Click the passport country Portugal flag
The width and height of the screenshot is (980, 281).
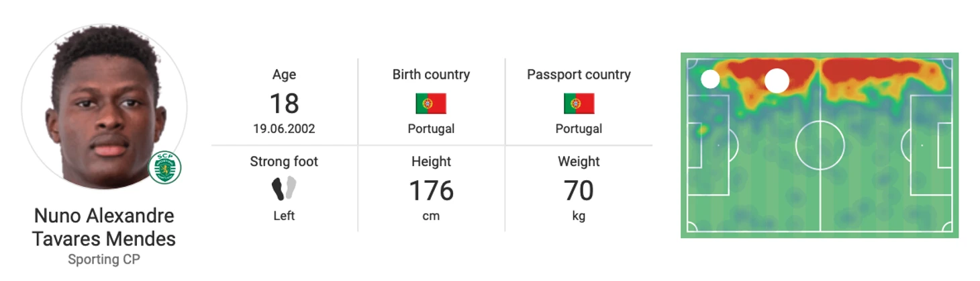[579, 104]
